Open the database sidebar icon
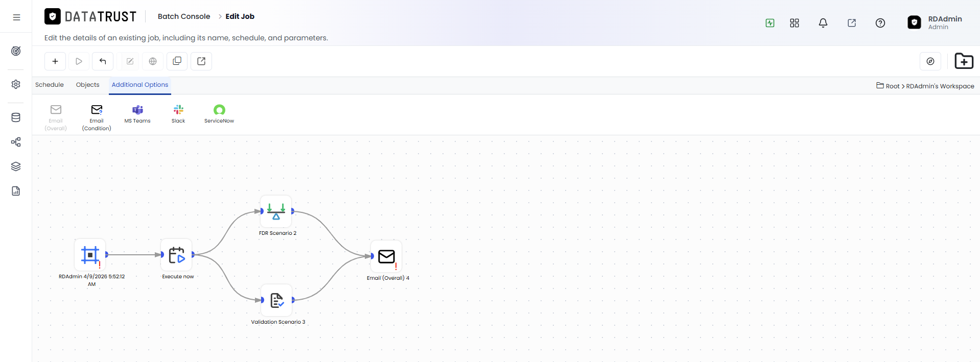The width and height of the screenshot is (980, 362). click(x=16, y=117)
